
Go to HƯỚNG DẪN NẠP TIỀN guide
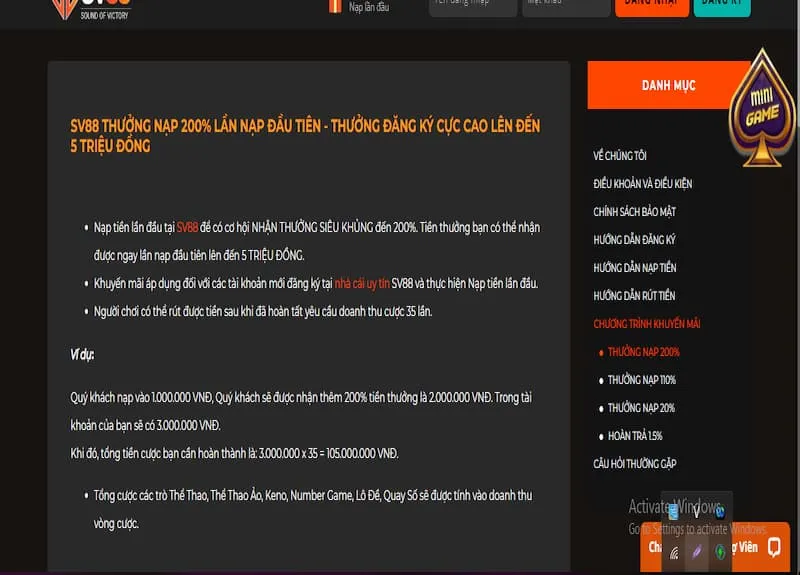pyautogui.click(x=634, y=268)
